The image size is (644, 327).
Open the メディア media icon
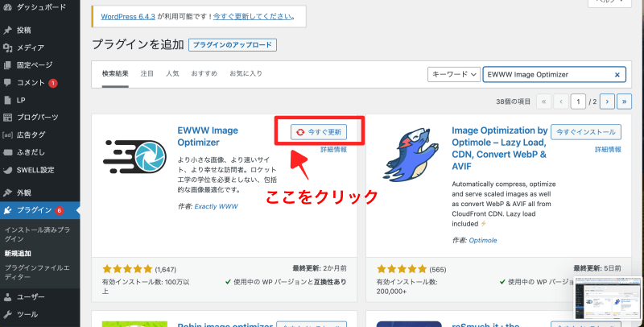(7, 48)
